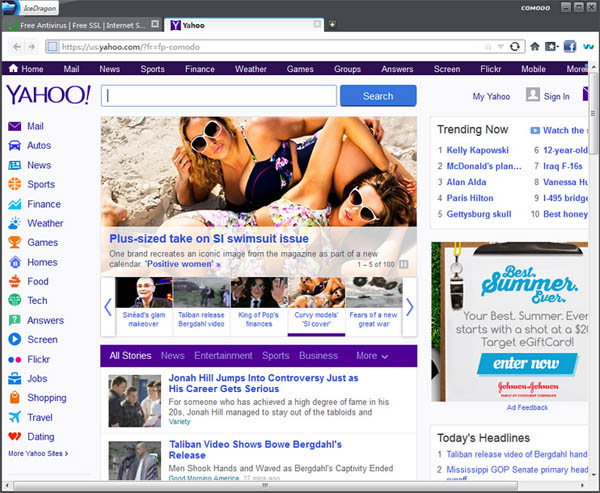Bookmark the page with the star icon

pos(488,47)
